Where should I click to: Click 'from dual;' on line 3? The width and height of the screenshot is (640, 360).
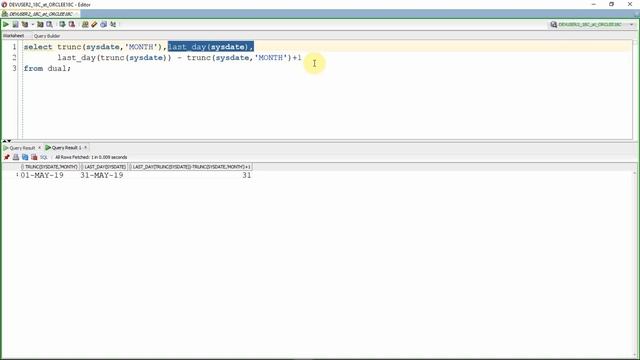[x=47, y=69]
